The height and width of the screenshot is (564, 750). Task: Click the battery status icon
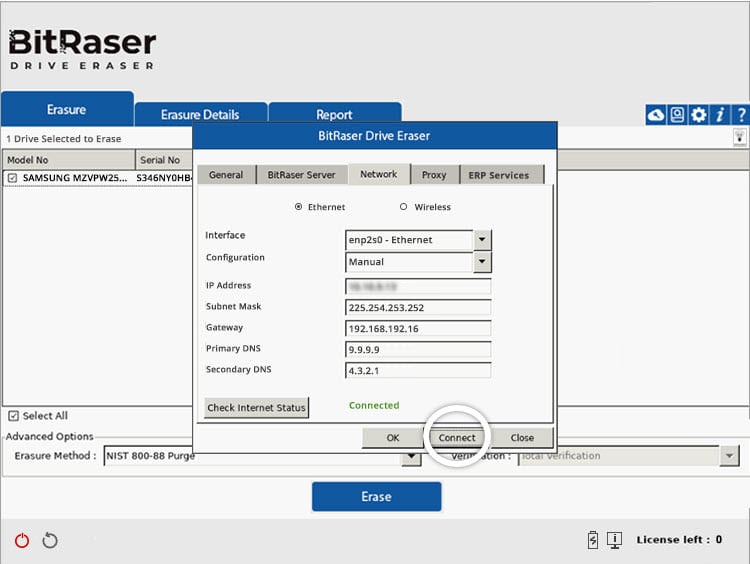point(593,540)
